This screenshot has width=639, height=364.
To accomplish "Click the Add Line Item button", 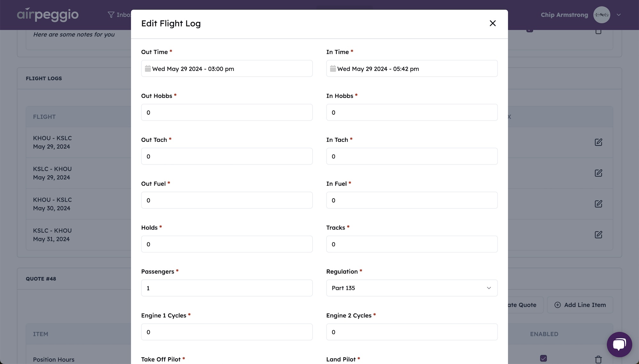I will click(580, 305).
